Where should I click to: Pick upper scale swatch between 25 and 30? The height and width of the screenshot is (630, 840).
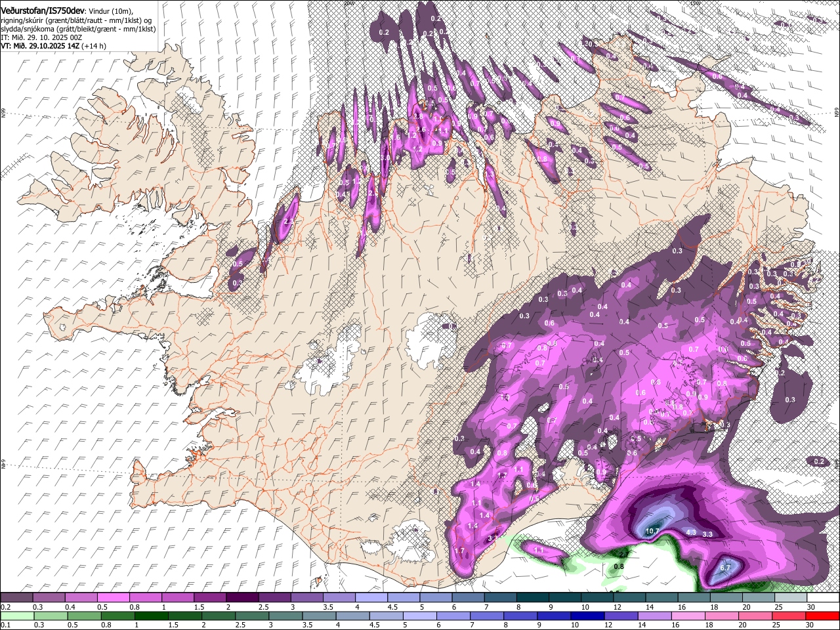791,597
